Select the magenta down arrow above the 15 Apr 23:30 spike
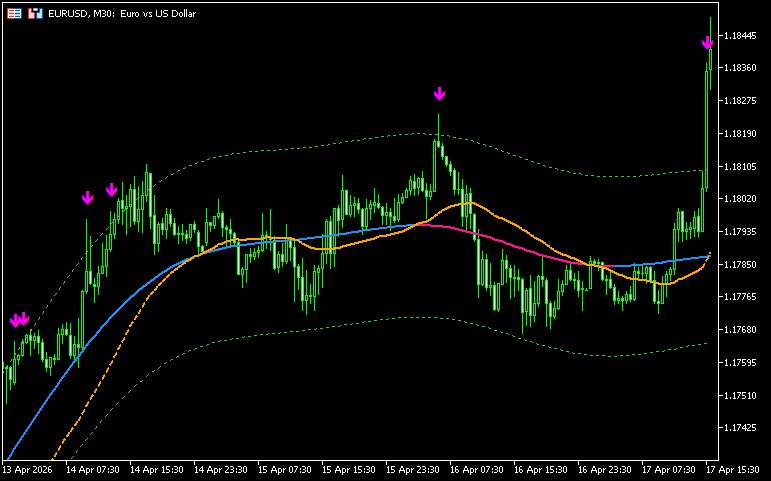771x481 pixels. click(x=439, y=93)
